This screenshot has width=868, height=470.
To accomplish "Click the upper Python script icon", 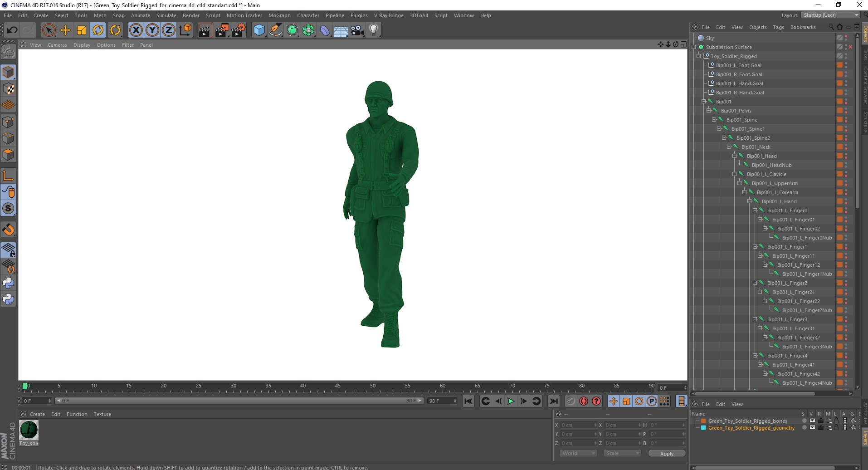I will tap(8, 283).
